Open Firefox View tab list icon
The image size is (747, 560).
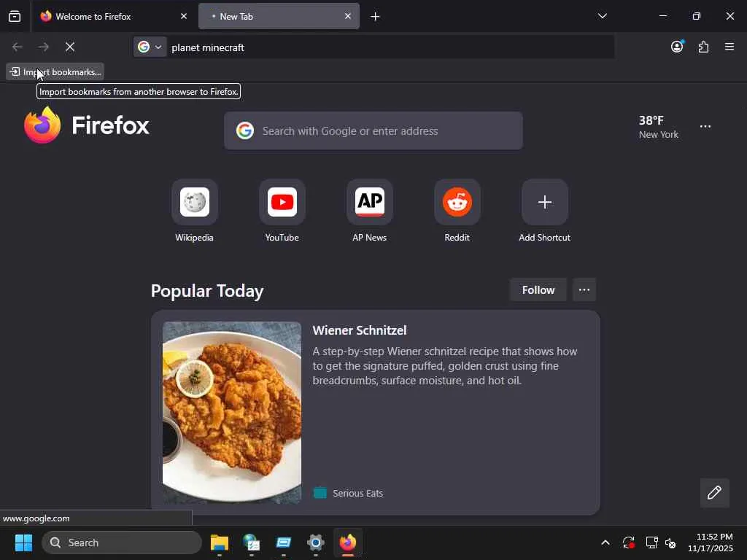[x=15, y=16]
